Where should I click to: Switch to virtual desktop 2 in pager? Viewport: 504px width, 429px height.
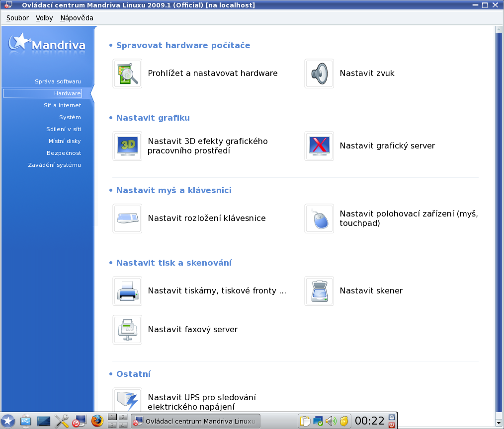[123, 417]
